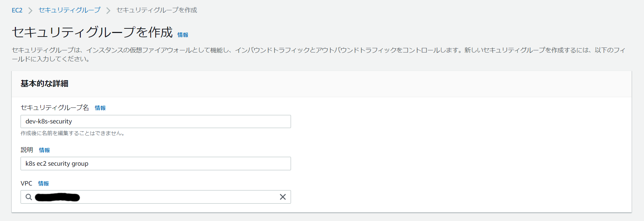Select the セキュリティグループを作成 breadcrumb item
This screenshot has height=221, width=644.
(157, 10)
